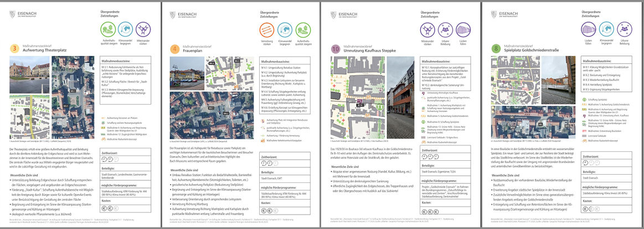Click 'M 4.1: Umgestaltung Reisebus-Station' text

280,67
